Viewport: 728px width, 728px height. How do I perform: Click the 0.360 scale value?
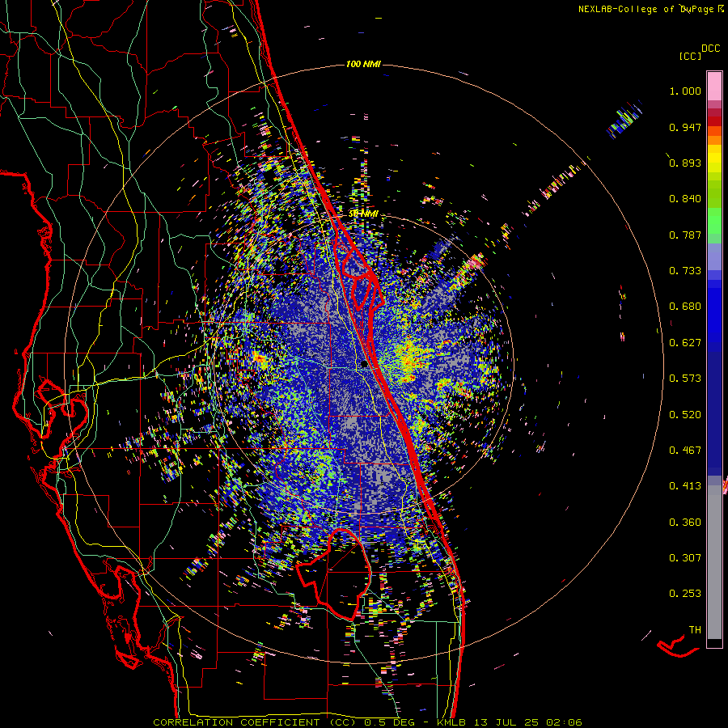[x=685, y=523]
